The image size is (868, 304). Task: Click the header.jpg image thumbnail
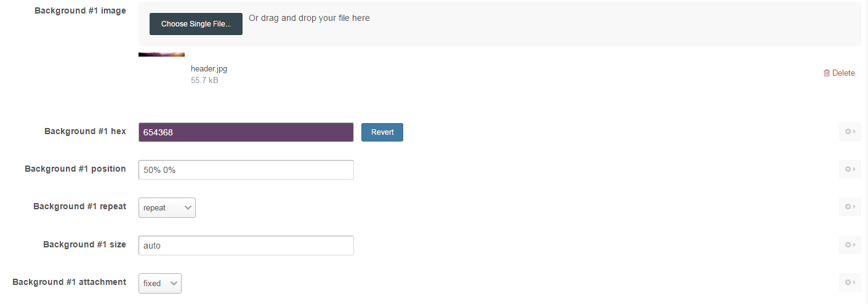161,55
